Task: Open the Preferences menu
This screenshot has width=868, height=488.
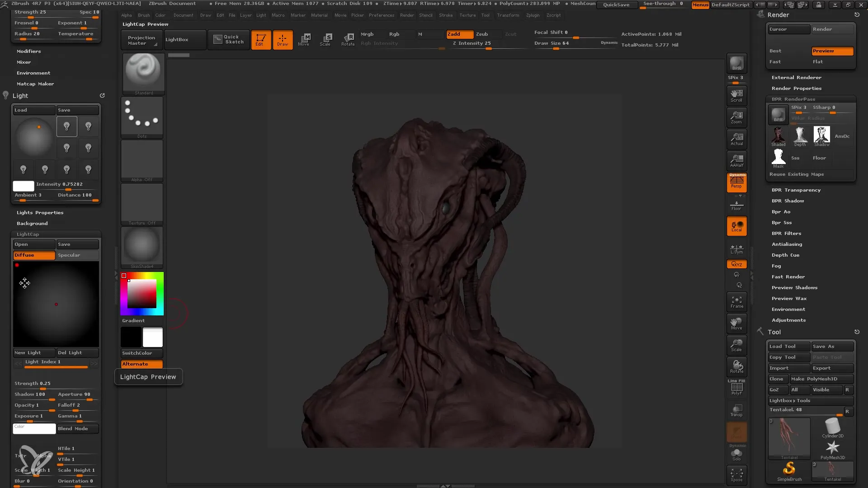Action: click(381, 15)
